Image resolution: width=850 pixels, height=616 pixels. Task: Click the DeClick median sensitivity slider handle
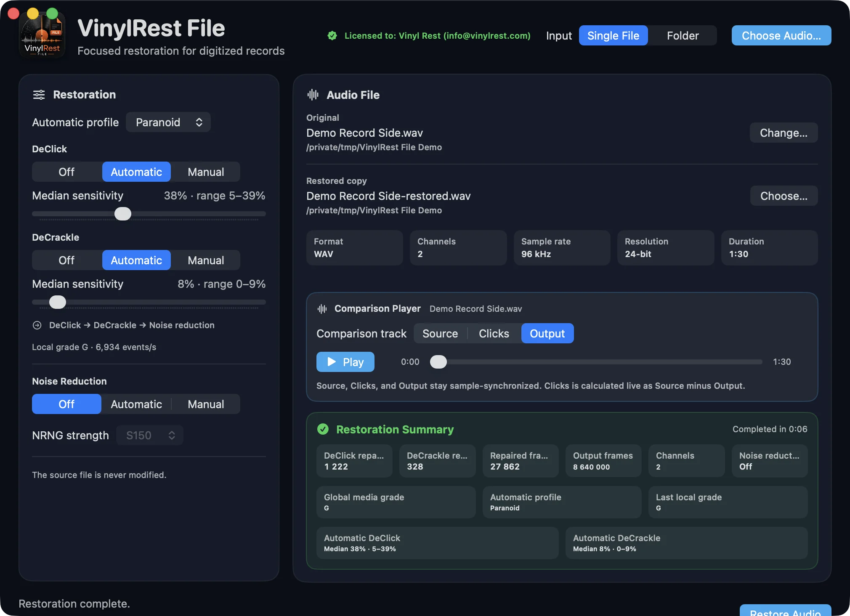(x=123, y=214)
